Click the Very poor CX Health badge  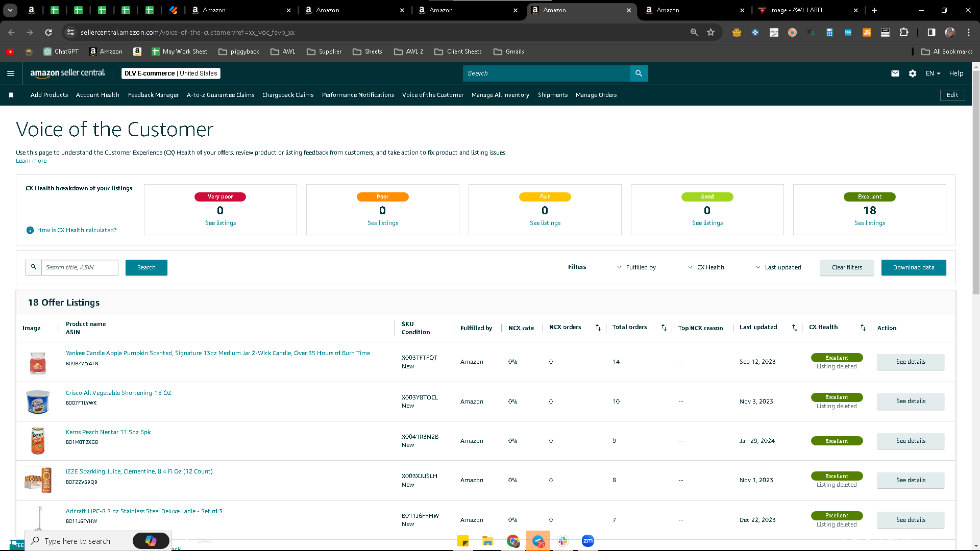coord(220,197)
